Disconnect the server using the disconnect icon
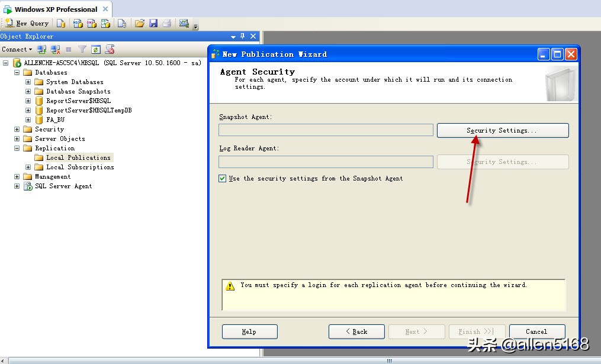 click(x=55, y=50)
